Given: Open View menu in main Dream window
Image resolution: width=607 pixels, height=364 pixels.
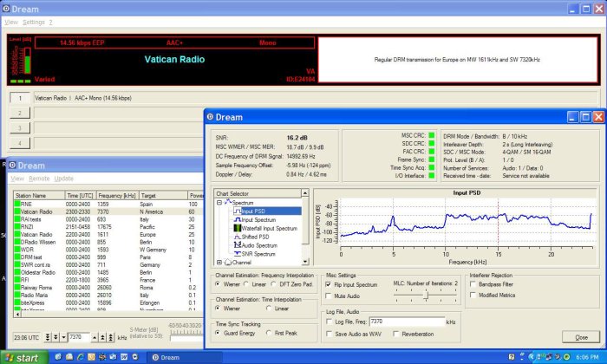Looking at the screenshot, I should (x=10, y=22).
